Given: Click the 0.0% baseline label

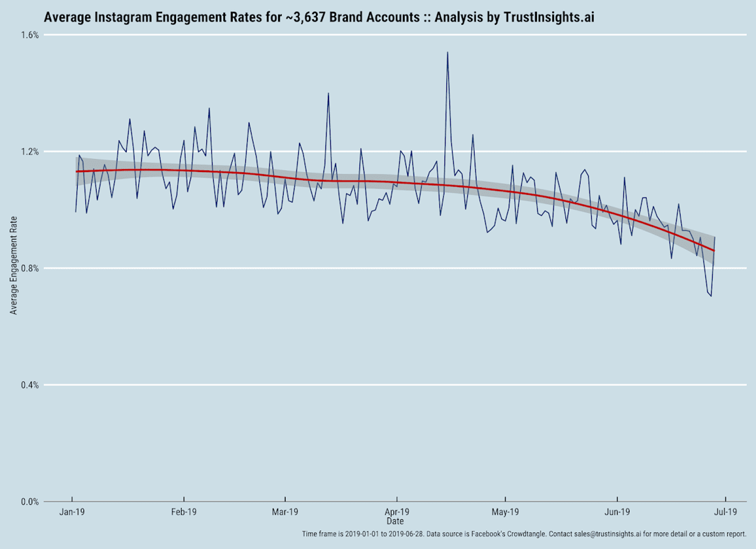Looking at the screenshot, I should click(x=30, y=501).
